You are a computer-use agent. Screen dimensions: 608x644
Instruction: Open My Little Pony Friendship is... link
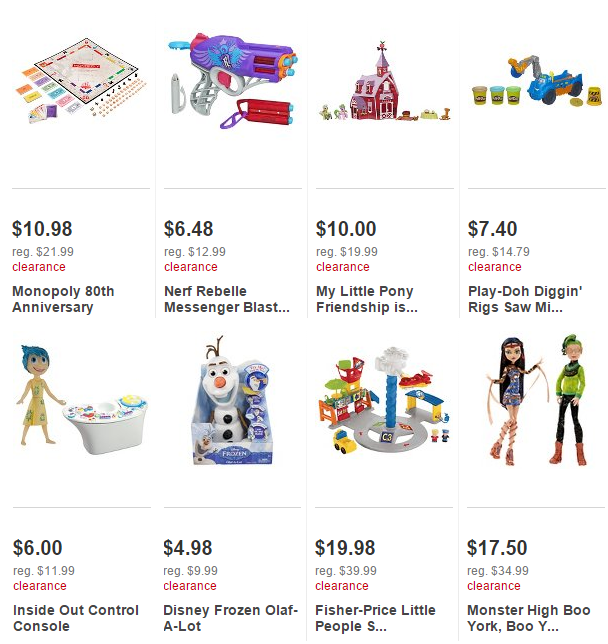tap(367, 299)
